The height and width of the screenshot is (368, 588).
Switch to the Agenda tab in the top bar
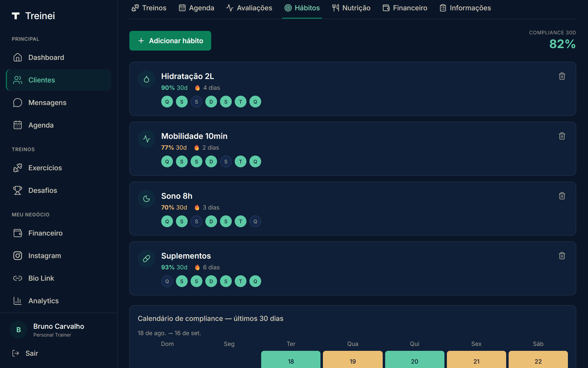coord(196,8)
